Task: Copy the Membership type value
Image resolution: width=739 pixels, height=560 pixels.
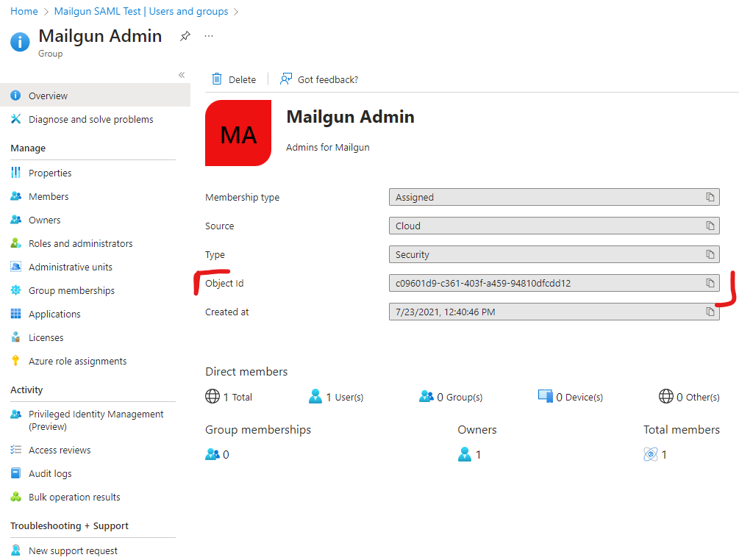Action: pyautogui.click(x=710, y=197)
